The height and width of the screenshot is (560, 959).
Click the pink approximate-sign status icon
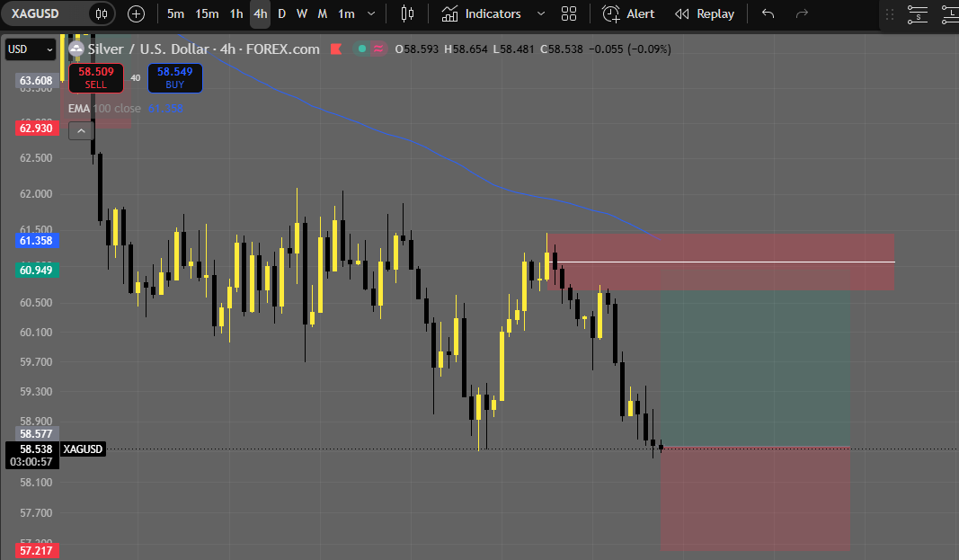pos(378,49)
